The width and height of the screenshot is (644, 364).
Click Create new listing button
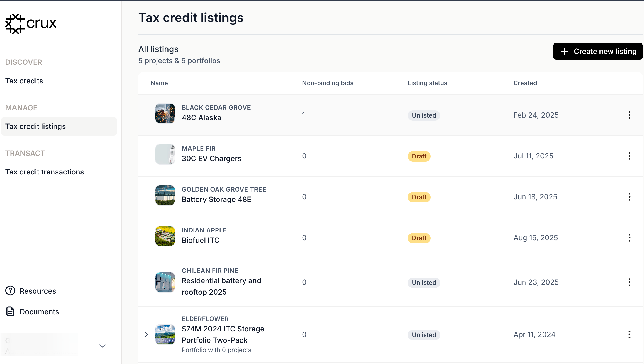598,51
